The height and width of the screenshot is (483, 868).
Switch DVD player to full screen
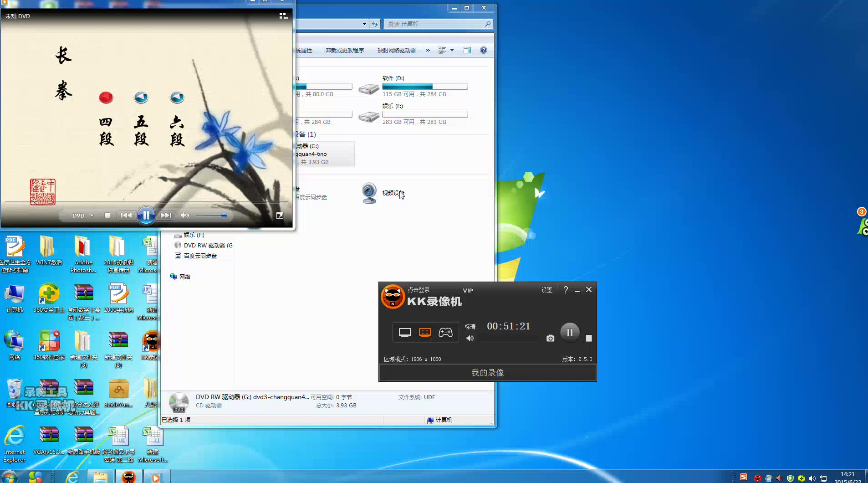280,216
